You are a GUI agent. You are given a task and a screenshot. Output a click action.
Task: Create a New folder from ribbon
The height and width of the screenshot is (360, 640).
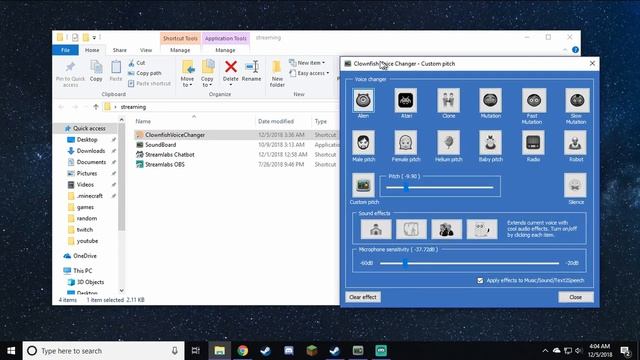click(x=277, y=73)
